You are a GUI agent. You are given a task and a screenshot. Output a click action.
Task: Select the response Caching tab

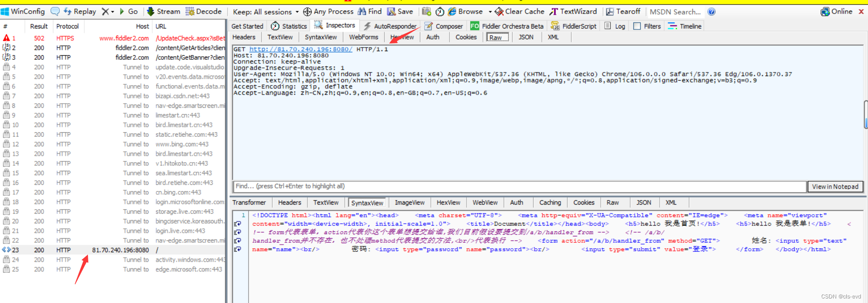[x=550, y=202]
